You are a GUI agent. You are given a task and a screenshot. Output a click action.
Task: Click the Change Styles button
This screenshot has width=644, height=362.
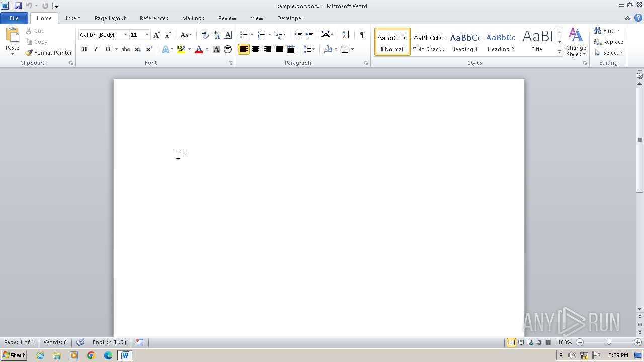coord(576,42)
